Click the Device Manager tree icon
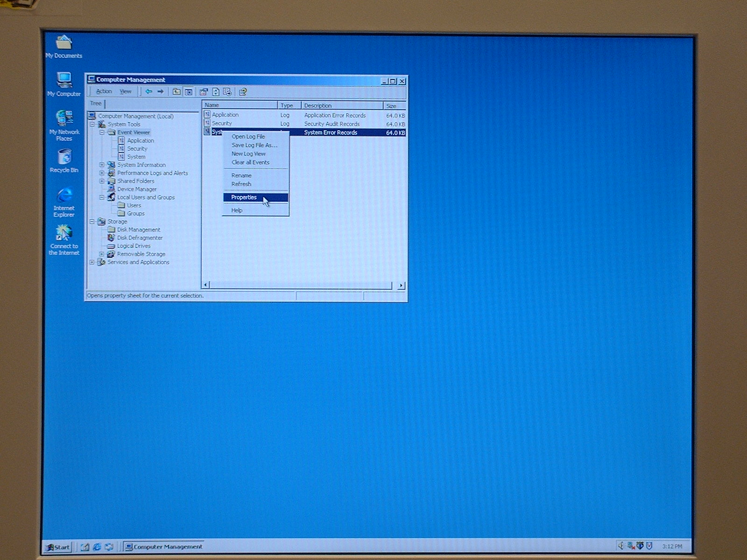747x560 pixels. click(x=111, y=189)
